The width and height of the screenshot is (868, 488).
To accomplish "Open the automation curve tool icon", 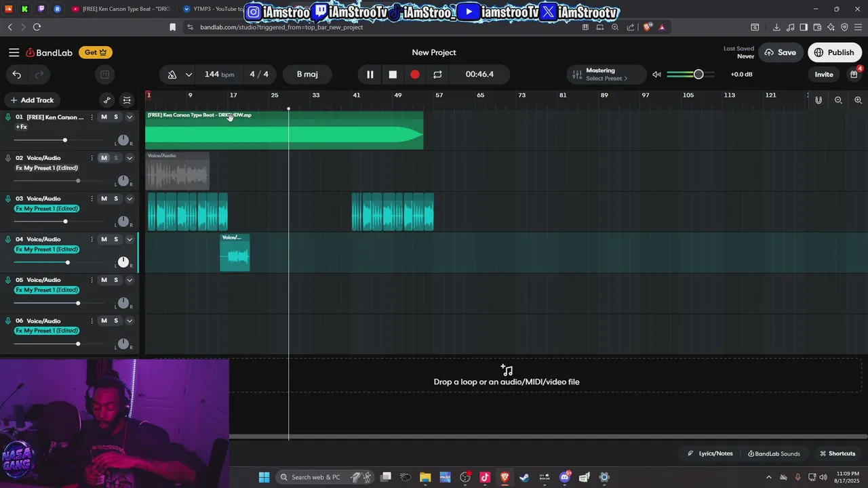I will click(x=107, y=100).
